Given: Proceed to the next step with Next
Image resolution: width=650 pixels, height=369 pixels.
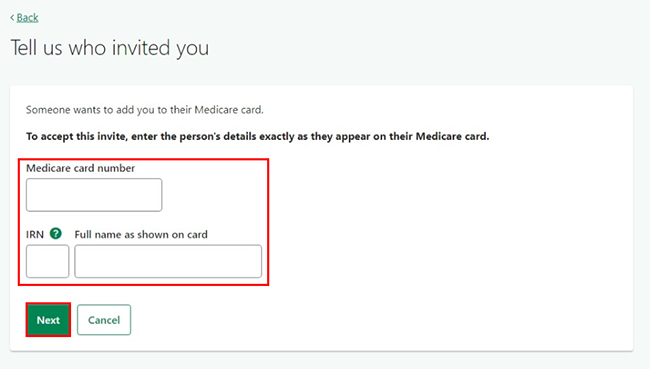Looking at the screenshot, I should [x=48, y=320].
